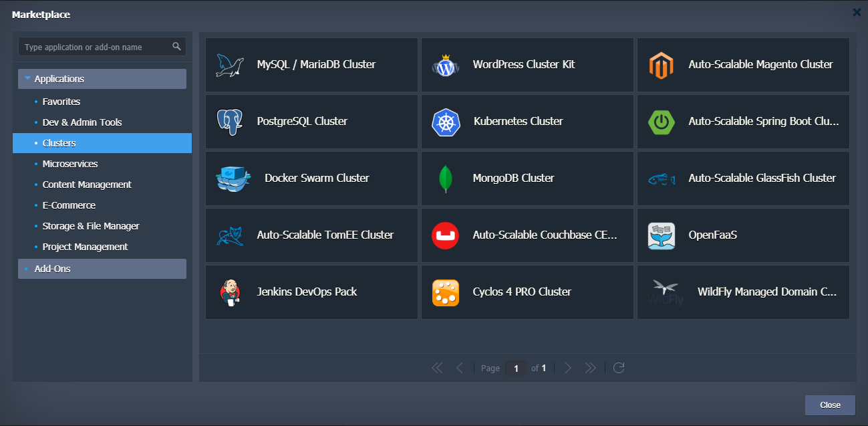
Task: Click the MySQL / MariaDB Cluster dolphin icon
Action: click(x=230, y=65)
